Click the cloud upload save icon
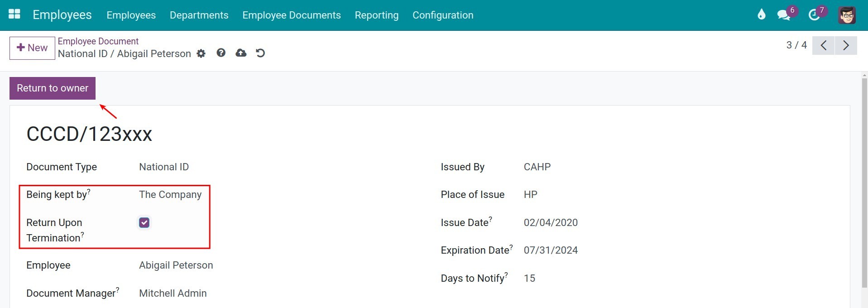Viewport: 868px width, 308px height. 241,53
